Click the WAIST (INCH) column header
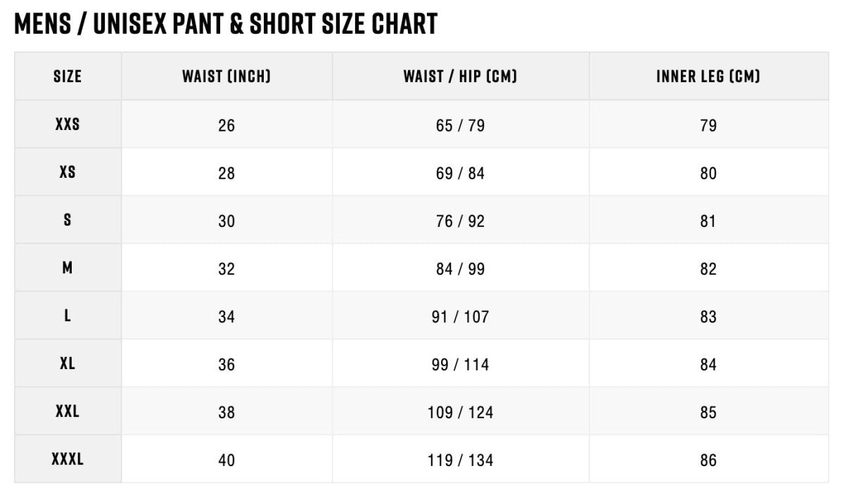Viewport: 844px width, 504px height. (x=226, y=76)
